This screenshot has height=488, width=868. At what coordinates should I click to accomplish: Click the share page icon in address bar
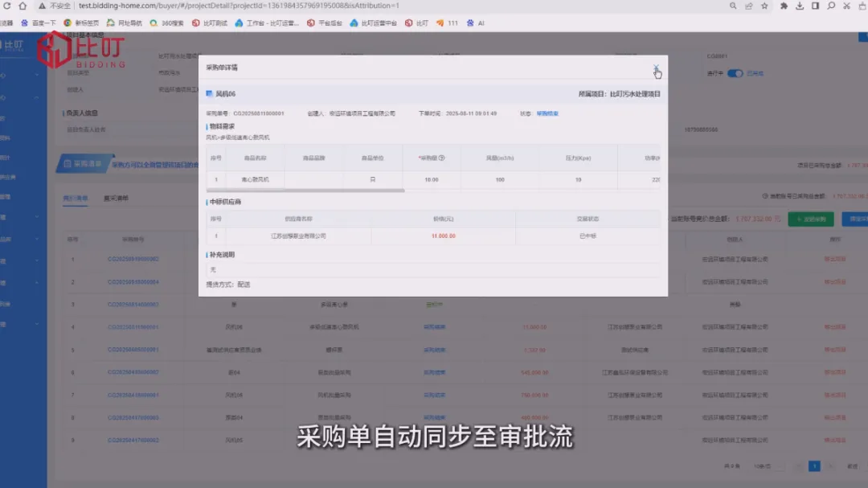pos(748,6)
